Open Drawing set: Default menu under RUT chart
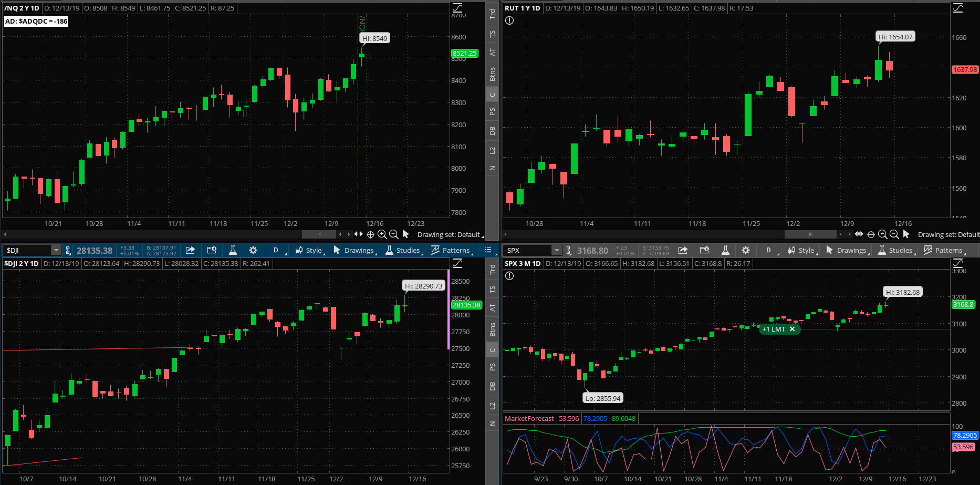The width and height of the screenshot is (980, 485). coord(948,234)
